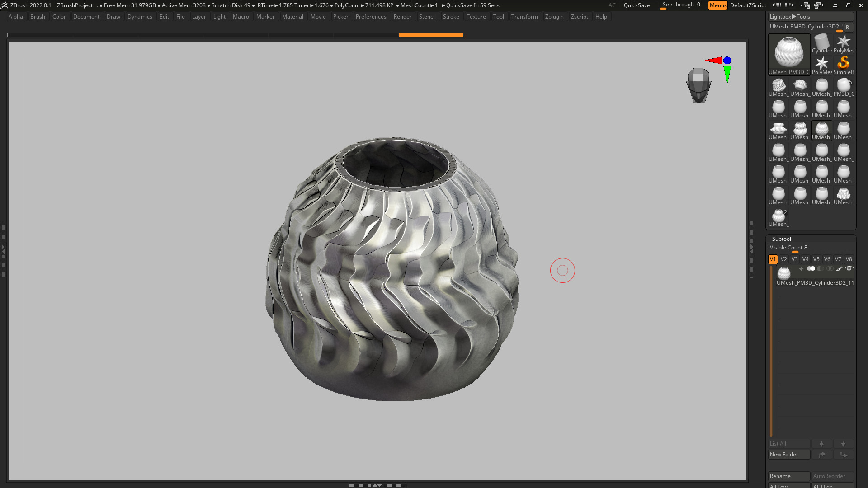The width and height of the screenshot is (868, 488).
Task: Select the PM3D_C tool thumbnail
Action: 844,87
